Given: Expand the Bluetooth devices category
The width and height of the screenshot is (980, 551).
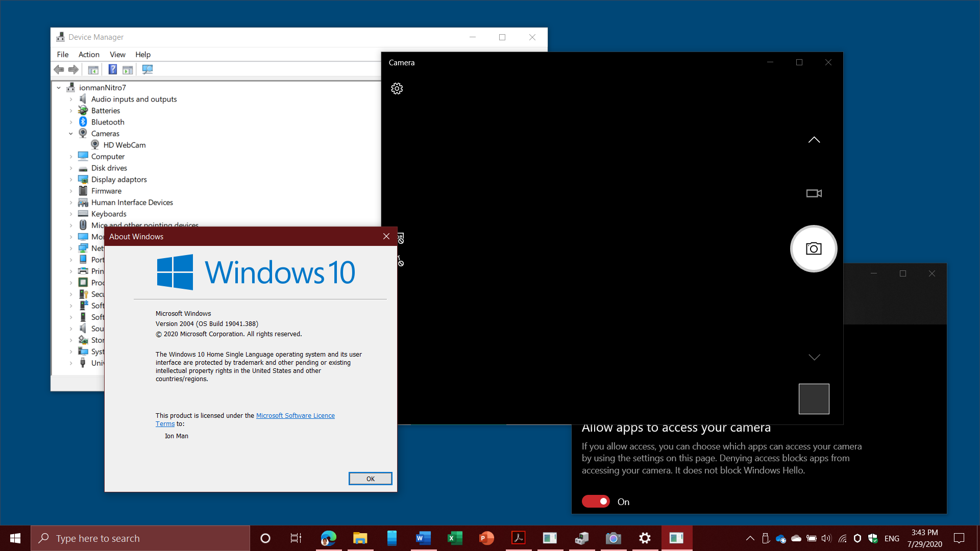Looking at the screenshot, I should pos(70,122).
